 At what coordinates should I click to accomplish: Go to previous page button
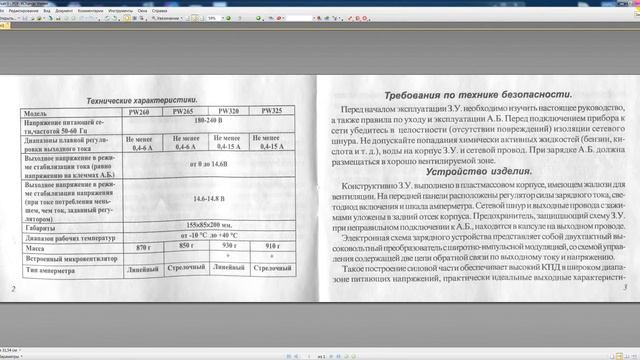click(x=296, y=356)
